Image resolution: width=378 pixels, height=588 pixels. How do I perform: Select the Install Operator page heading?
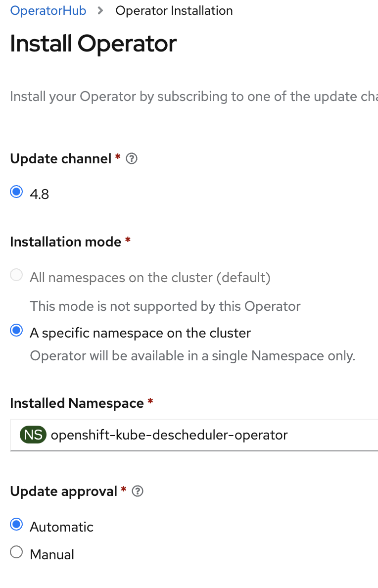click(x=93, y=44)
